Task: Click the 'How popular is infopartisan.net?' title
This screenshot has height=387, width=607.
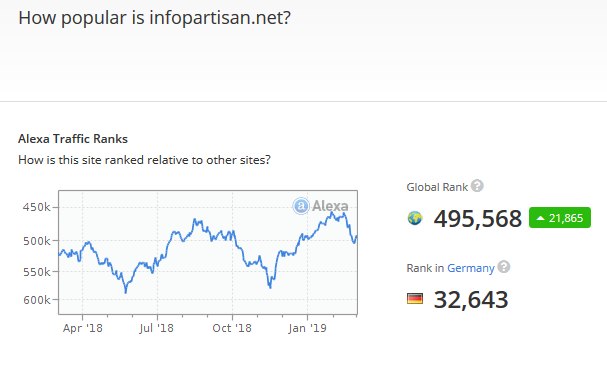Action: [154, 18]
